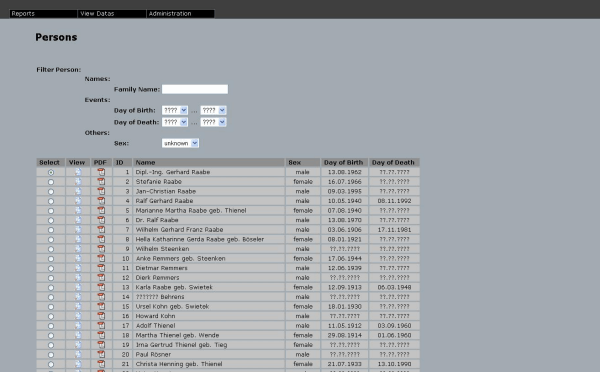Select radio button for Dipl.-Ing. Gerhard Raabe
The height and width of the screenshot is (372, 600).
[51, 173]
